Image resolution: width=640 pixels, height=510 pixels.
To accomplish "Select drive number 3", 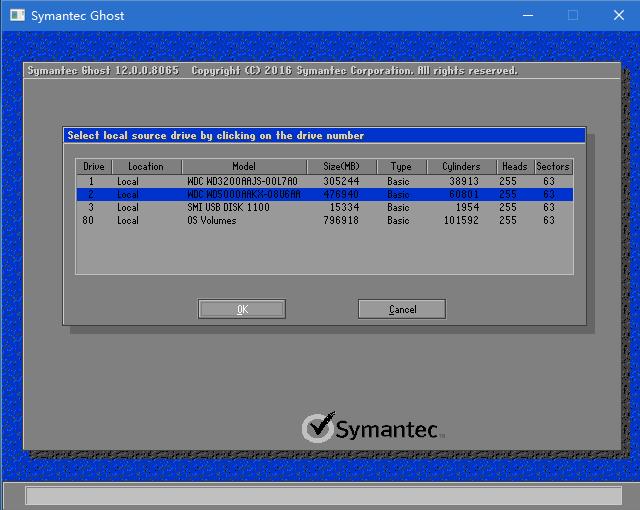I will [91, 207].
